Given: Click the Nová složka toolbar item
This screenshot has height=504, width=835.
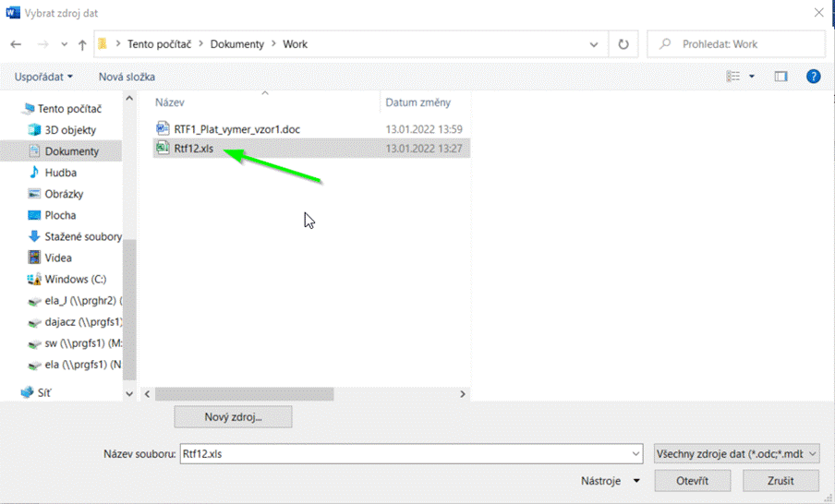Looking at the screenshot, I should tap(127, 77).
